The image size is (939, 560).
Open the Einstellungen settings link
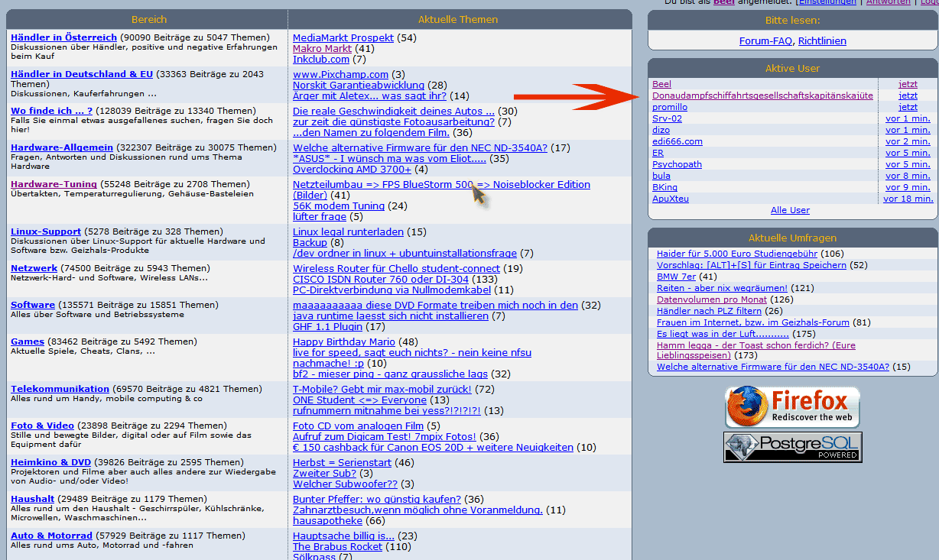pos(827,2)
